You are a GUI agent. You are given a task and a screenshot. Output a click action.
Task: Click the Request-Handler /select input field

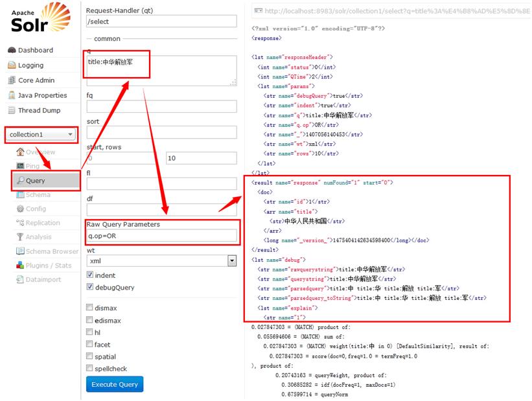tap(161, 21)
